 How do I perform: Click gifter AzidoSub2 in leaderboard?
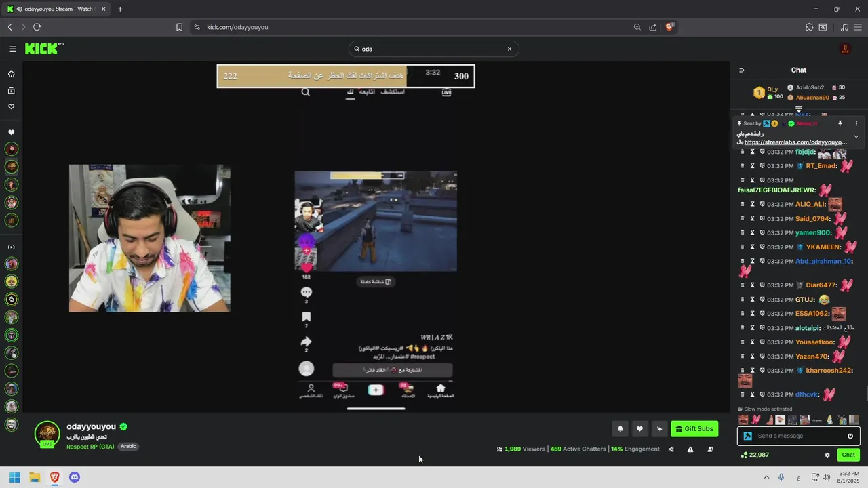(x=810, y=87)
